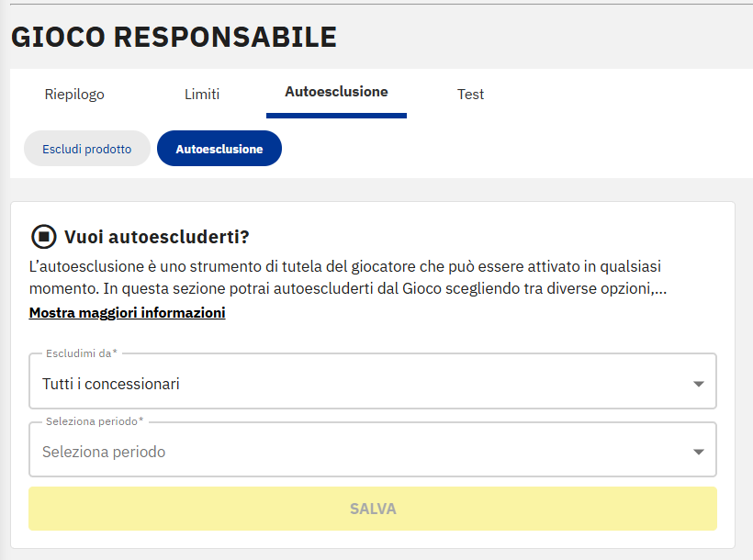The width and height of the screenshot is (753, 560).
Task: Click the GIOCO RESPONSABILE page heading
Action: coord(174,37)
